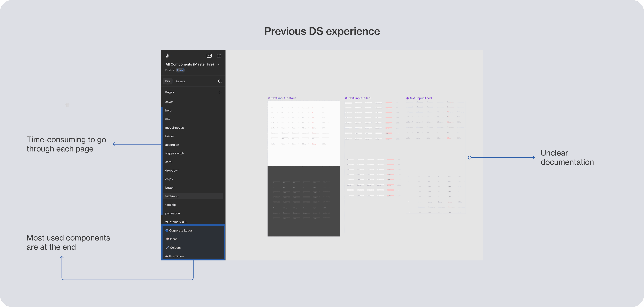This screenshot has width=644, height=307.
Task: Toggle the sidebar panel layout icon
Action: 219,56
